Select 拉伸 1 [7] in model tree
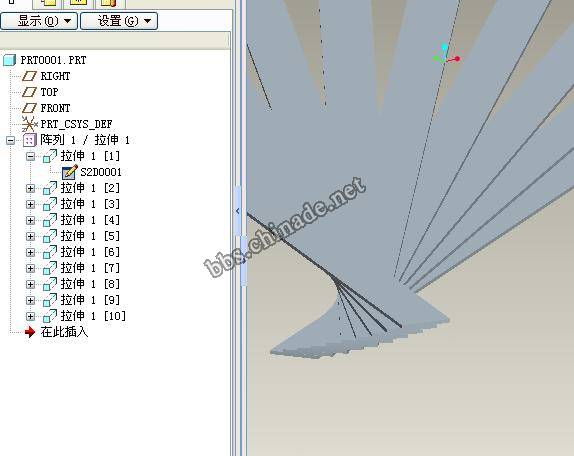The height and width of the screenshot is (456, 574). [90, 268]
